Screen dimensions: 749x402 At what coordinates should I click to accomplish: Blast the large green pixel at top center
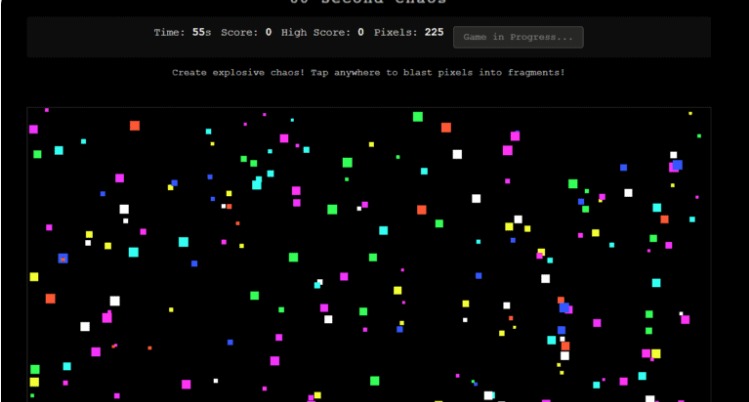coord(418,117)
